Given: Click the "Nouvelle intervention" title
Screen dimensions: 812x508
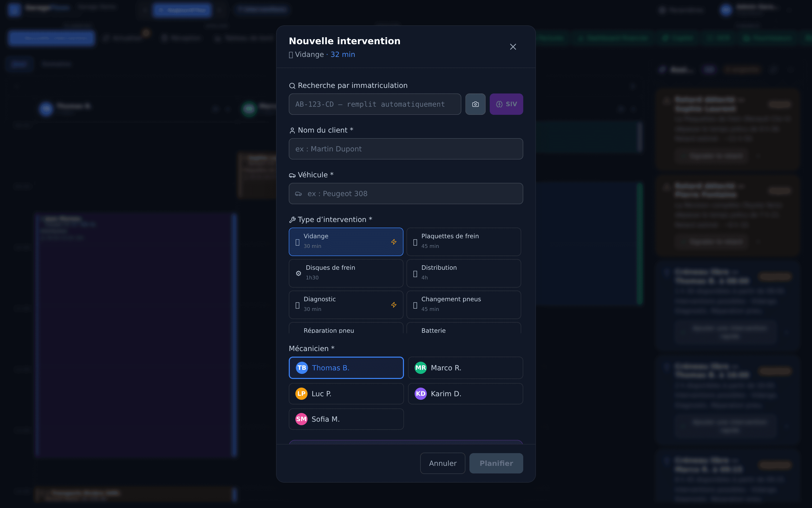Looking at the screenshot, I should 345,41.
